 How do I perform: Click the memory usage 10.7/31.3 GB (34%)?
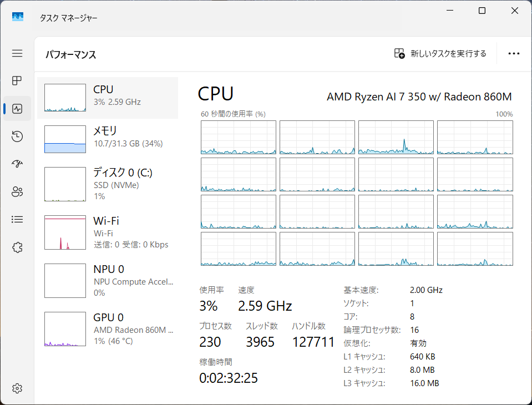pos(128,144)
